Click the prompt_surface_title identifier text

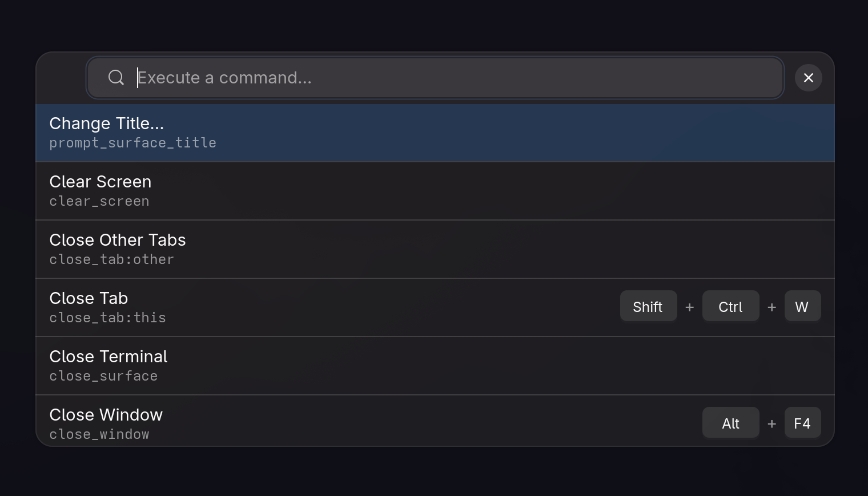(132, 143)
